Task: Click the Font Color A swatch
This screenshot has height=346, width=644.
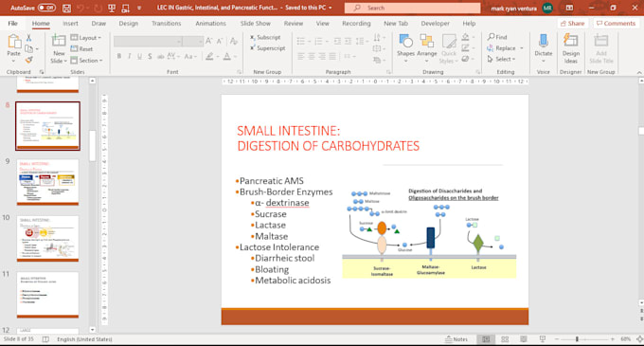Action: [x=226, y=56]
